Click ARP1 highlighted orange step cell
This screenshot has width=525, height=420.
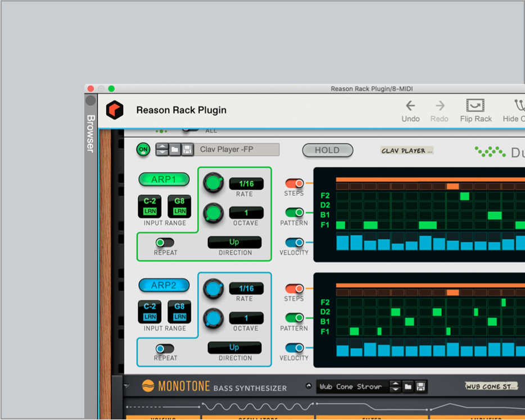(452, 186)
